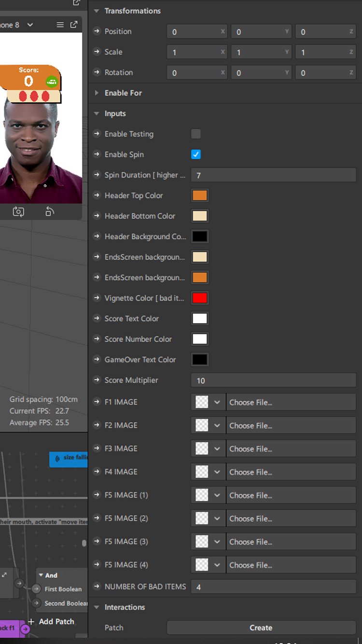Open the device selector dropdown chevron
The height and width of the screenshot is (644, 362).
[x=30, y=25]
